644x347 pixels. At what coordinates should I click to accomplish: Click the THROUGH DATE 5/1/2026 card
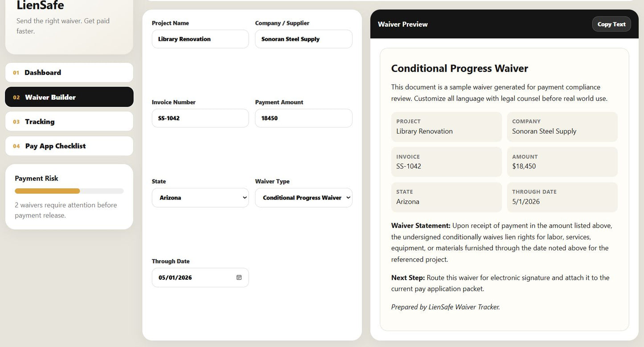(562, 197)
